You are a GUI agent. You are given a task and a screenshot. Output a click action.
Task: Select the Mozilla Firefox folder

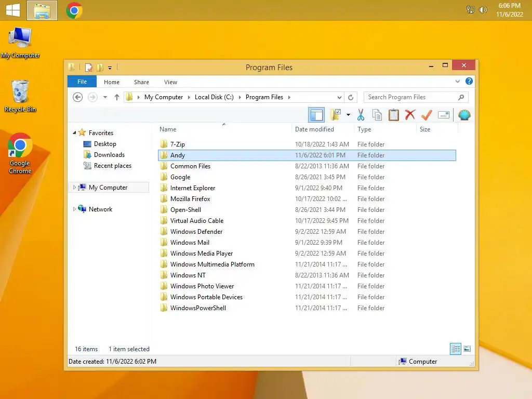click(x=307, y=199)
